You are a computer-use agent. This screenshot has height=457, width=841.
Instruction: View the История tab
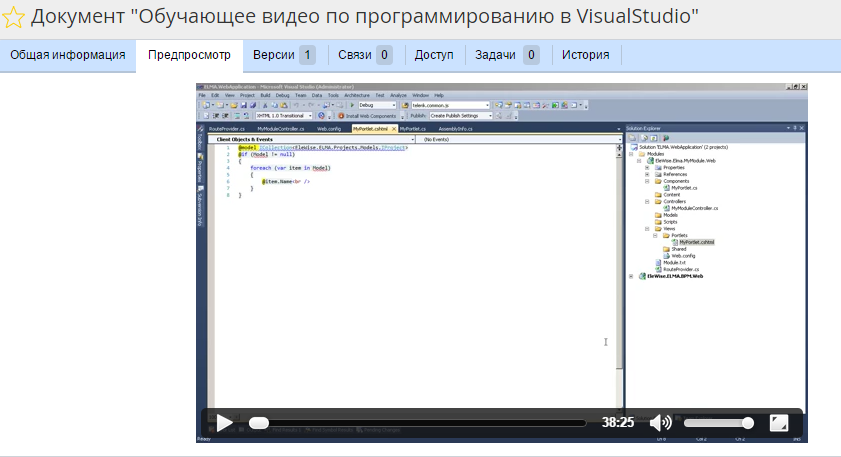[585, 55]
